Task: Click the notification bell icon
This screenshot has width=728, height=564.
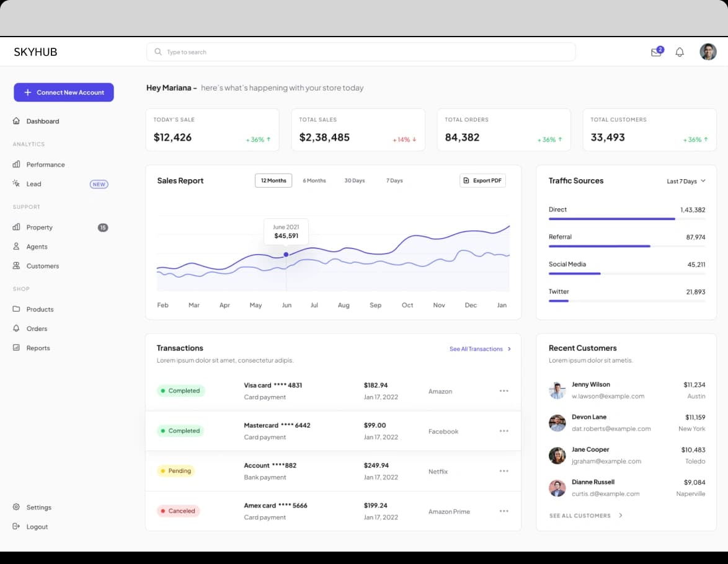Action: [680, 52]
